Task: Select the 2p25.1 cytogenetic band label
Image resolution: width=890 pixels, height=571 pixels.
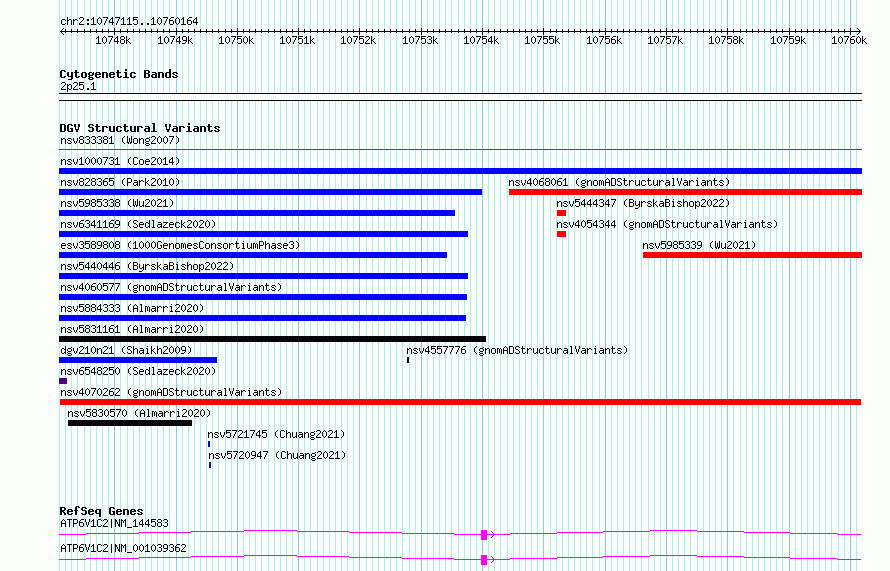Action: (x=78, y=86)
